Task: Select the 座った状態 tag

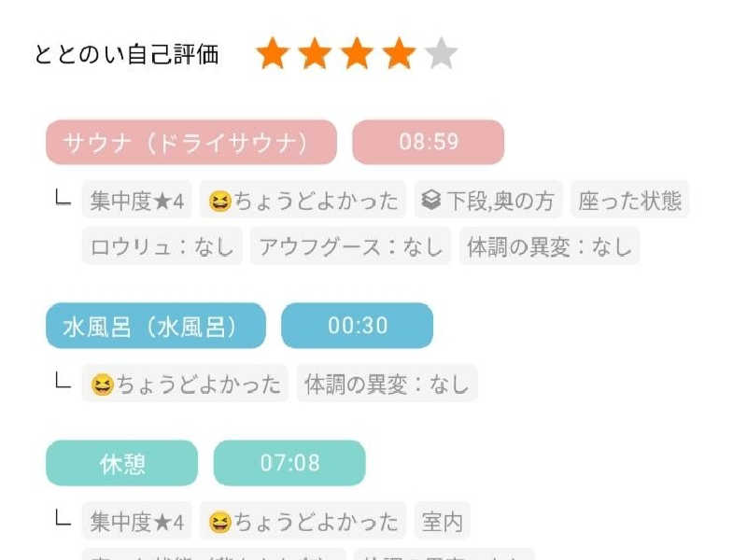Action: click(629, 201)
